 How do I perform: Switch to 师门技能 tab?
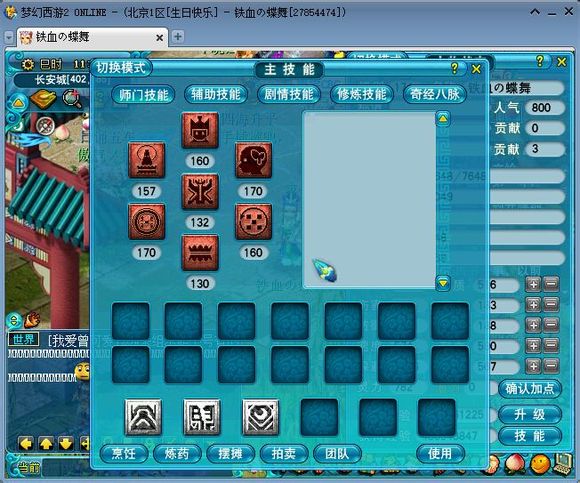click(x=143, y=95)
